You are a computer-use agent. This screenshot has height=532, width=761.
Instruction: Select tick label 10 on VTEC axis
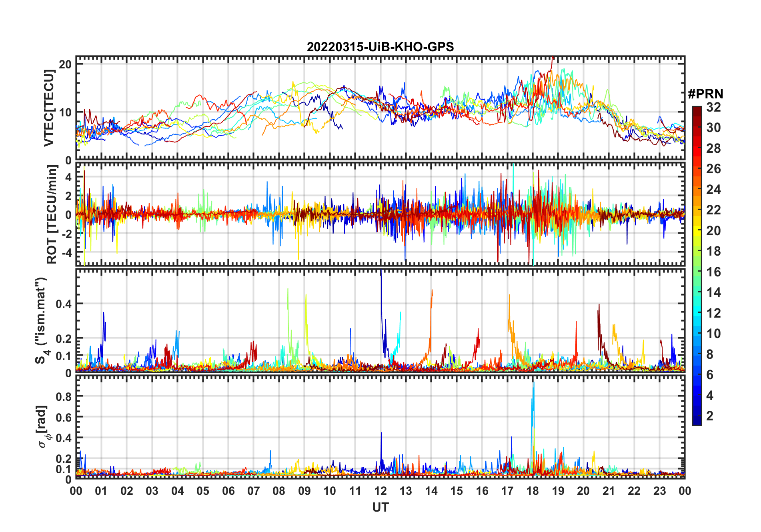pyautogui.click(x=65, y=112)
